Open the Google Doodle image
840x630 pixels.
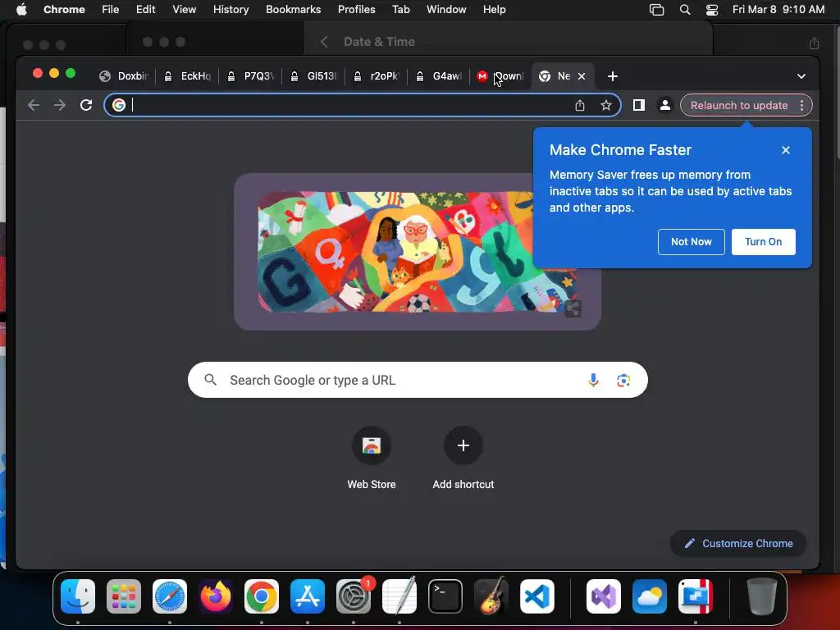pos(417,251)
